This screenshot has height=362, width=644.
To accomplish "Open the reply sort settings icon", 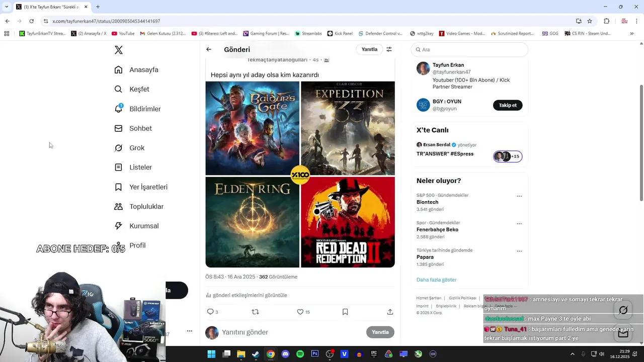I will pos(389,49).
